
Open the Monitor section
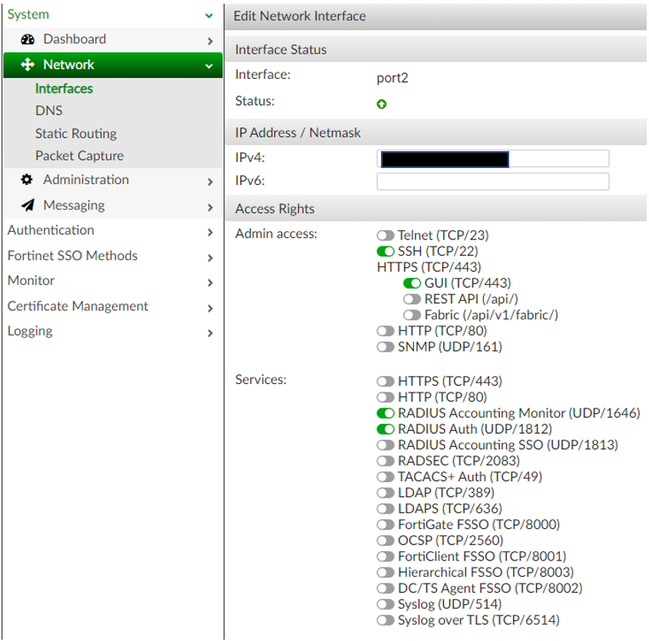pyautogui.click(x=31, y=281)
